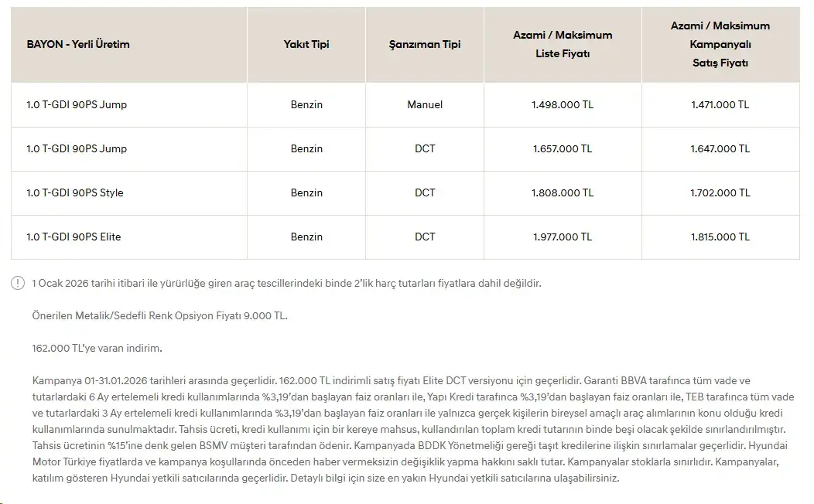814x504 pixels.
Task: Click the Kampanyalı Satış Fiyatı column header
Action: click(x=720, y=45)
